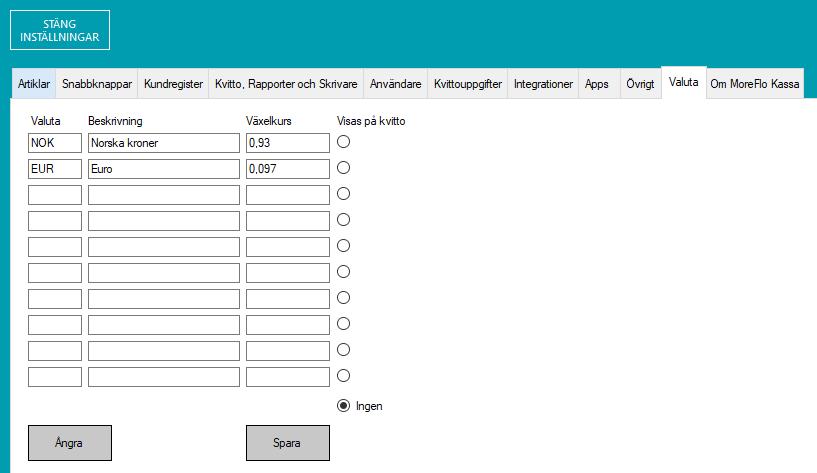Select the Användare tab

[x=395, y=84]
